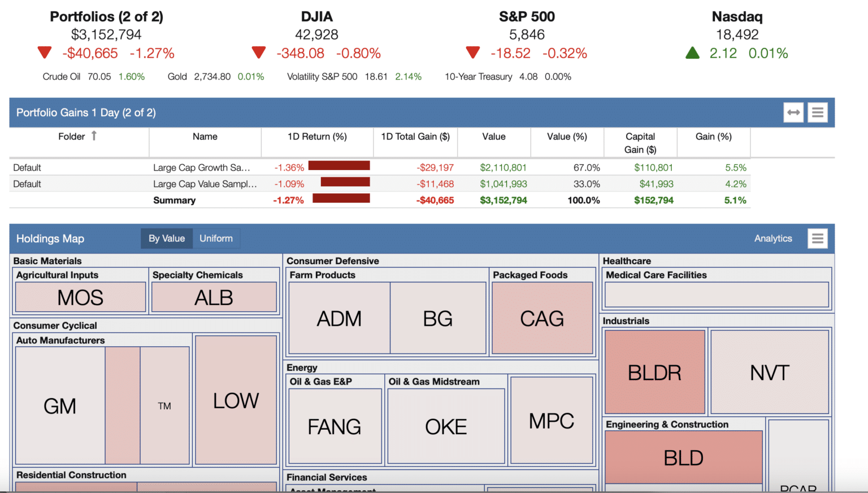Select the CAG tile in Packaged Foods
Image resolution: width=868 pixels, height=493 pixels.
point(542,318)
